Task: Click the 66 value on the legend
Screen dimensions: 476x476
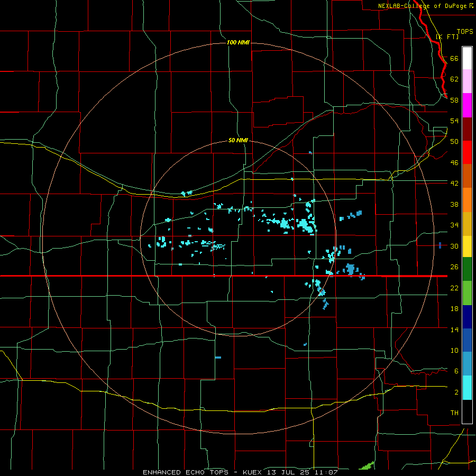Action: [454, 58]
